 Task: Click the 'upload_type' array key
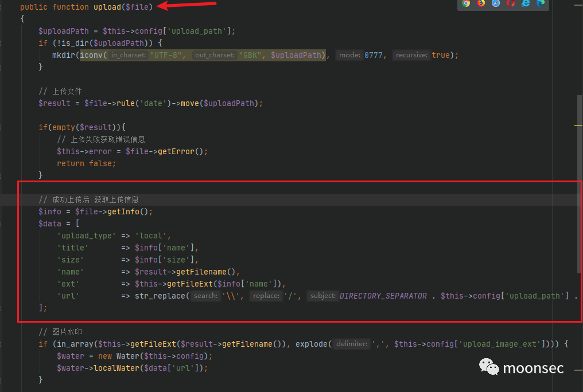pyautogui.click(x=86, y=236)
